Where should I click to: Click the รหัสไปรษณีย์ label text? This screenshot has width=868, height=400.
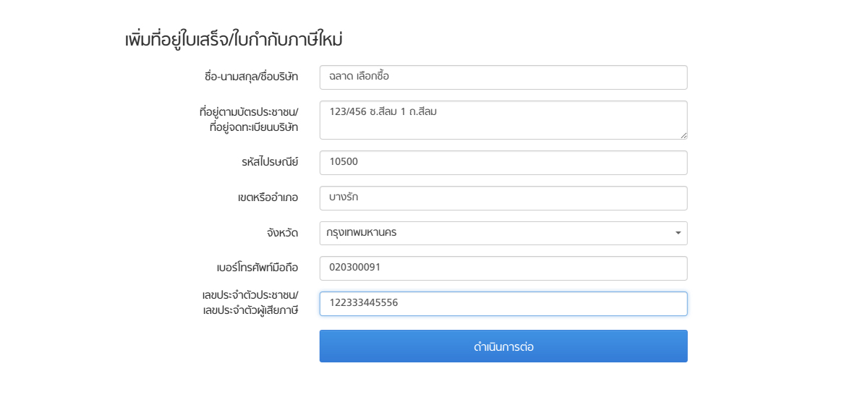(x=270, y=162)
